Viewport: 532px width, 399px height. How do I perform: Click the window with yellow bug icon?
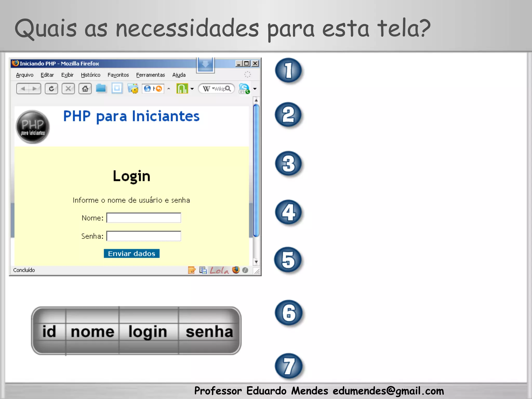pos(133,88)
